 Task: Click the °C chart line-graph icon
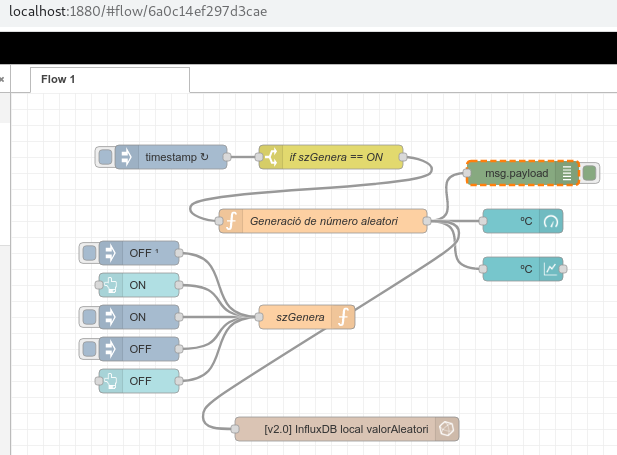point(551,269)
